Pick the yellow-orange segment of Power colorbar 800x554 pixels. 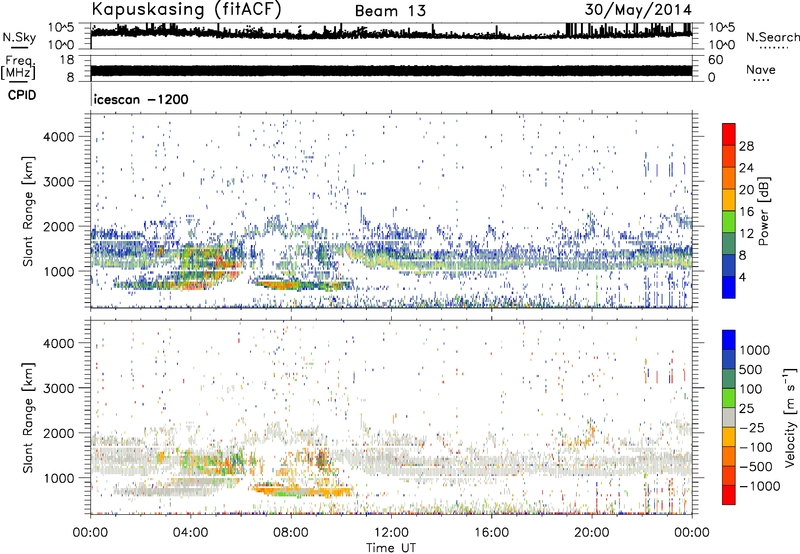pos(729,199)
